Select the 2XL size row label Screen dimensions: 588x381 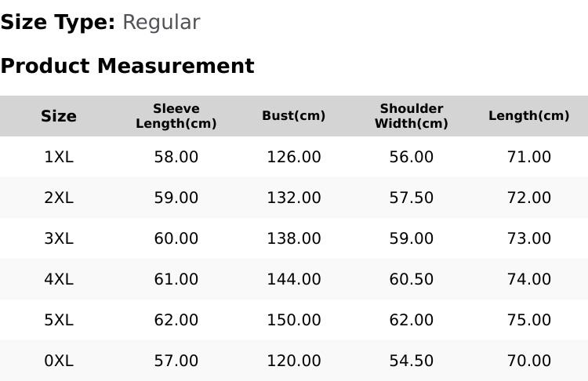pyautogui.click(x=59, y=198)
